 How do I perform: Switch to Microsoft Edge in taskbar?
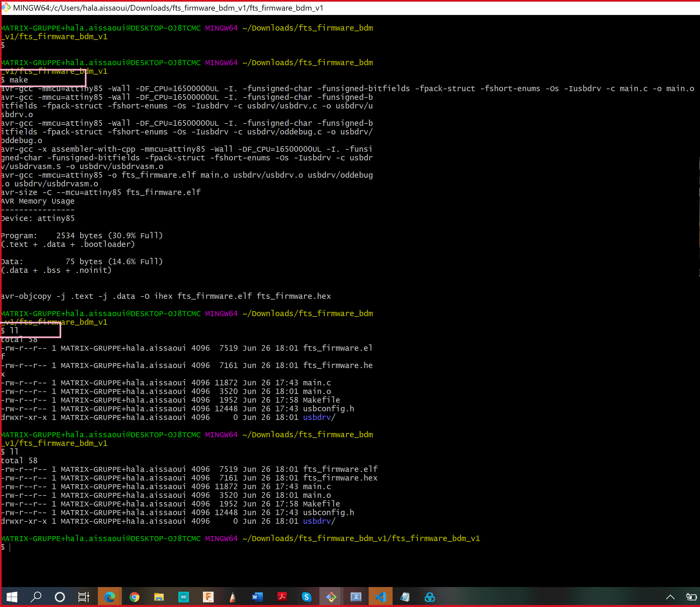coord(110,597)
